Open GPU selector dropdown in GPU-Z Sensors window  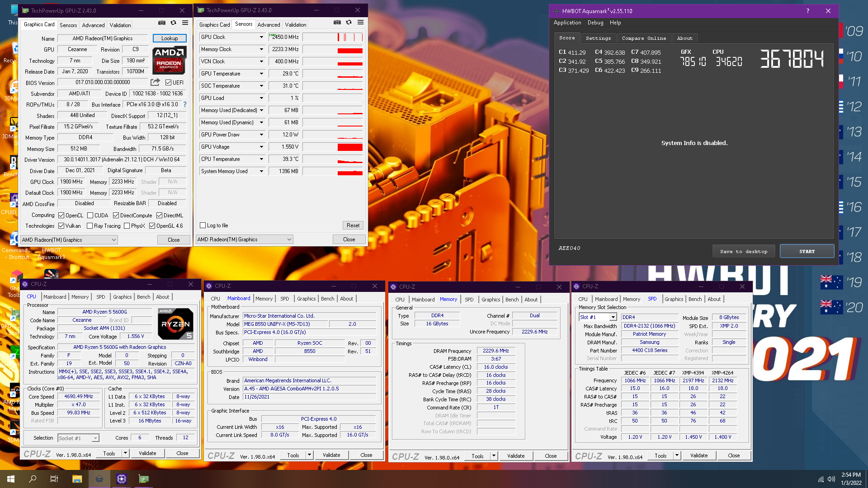[x=244, y=239]
